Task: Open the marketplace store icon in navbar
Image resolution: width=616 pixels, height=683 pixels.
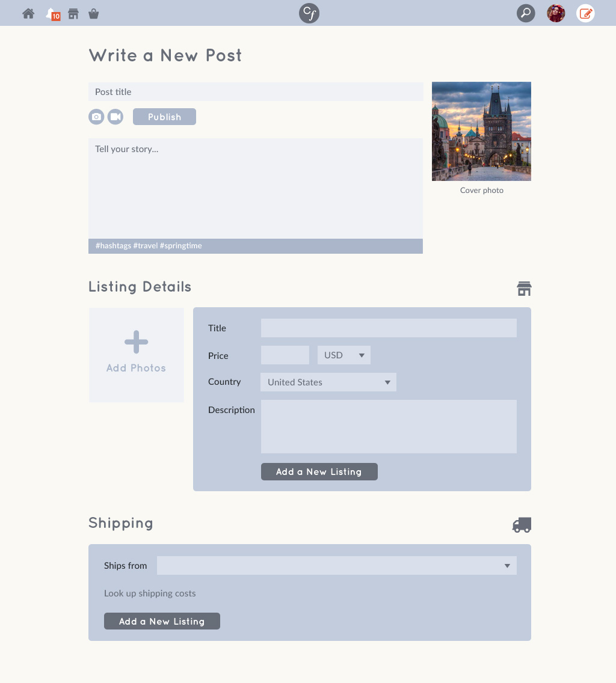Action: pyautogui.click(x=73, y=13)
